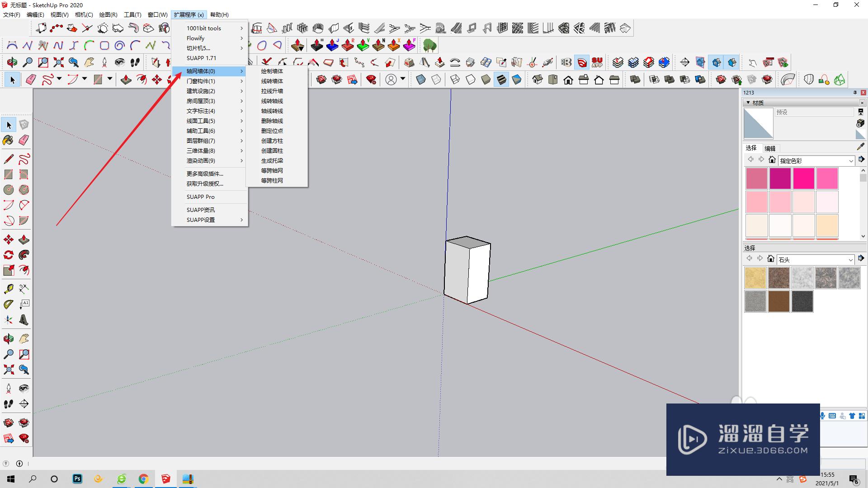Activate the Polygon tool

(24, 190)
